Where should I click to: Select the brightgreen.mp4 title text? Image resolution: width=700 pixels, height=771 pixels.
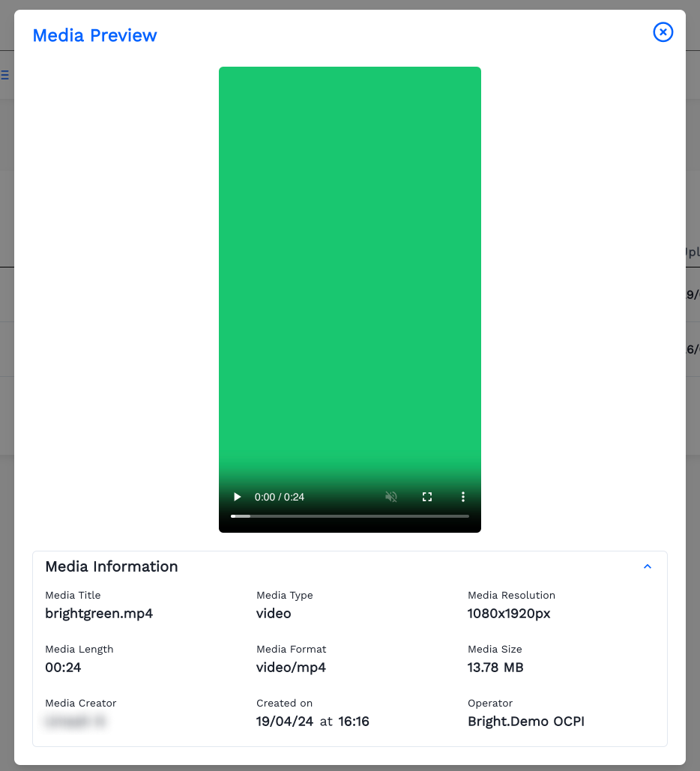click(99, 614)
